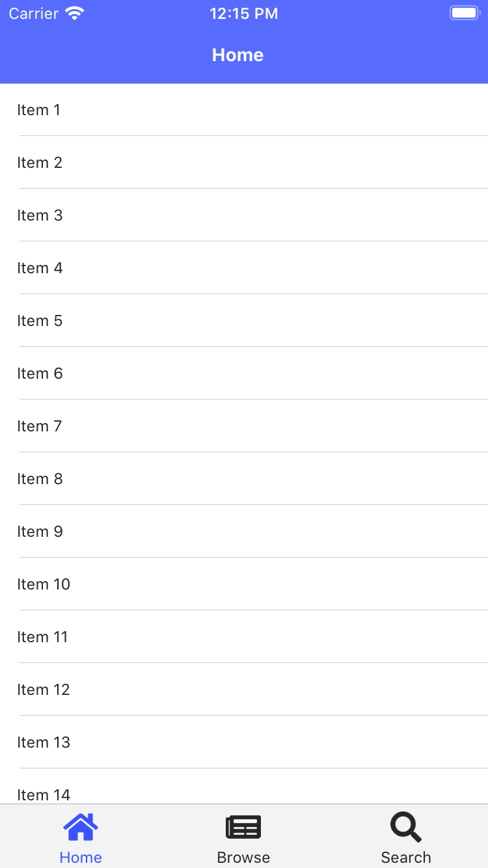Image resolution: width=488 pixels, height=868 pixels.
Task: Tap Item 14 at the bottom
Action: 244,794
